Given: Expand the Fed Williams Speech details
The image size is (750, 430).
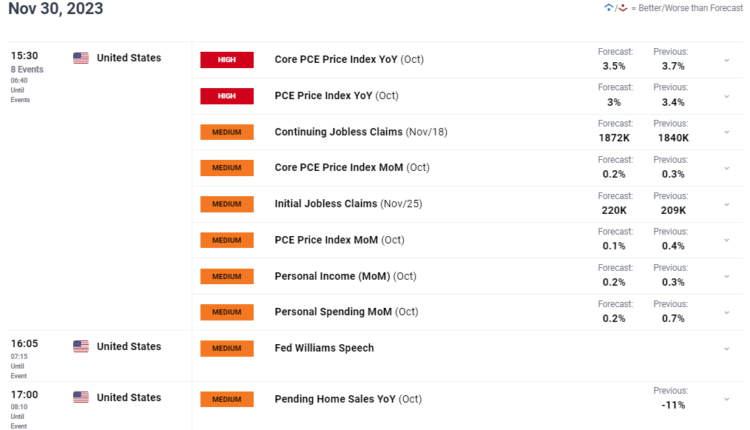Looking at the screenshot, I should coord(727,348).
